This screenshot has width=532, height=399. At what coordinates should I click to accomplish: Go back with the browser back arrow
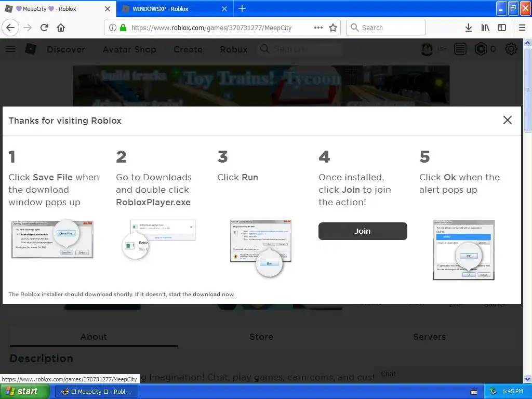tap(10, 28)
